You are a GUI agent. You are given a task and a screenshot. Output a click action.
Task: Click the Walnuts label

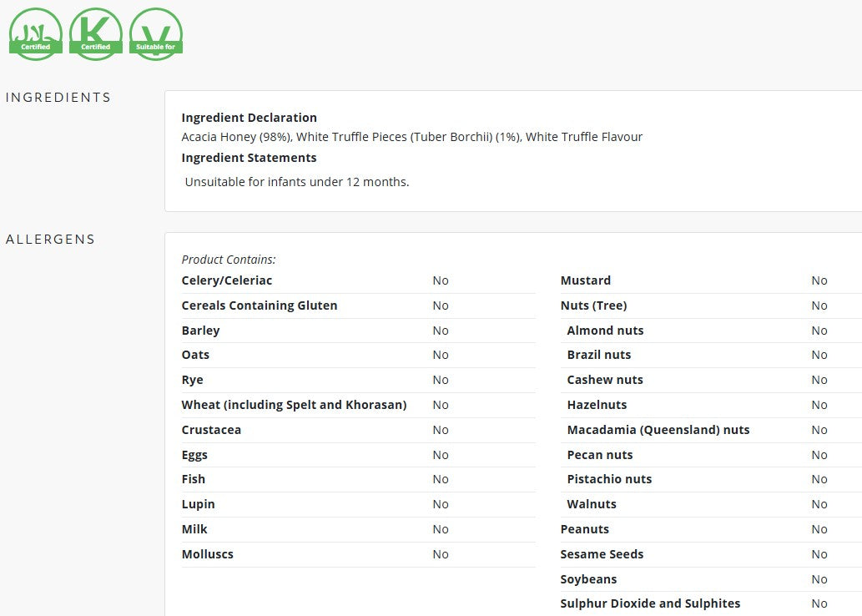click(x=592, y=504)
